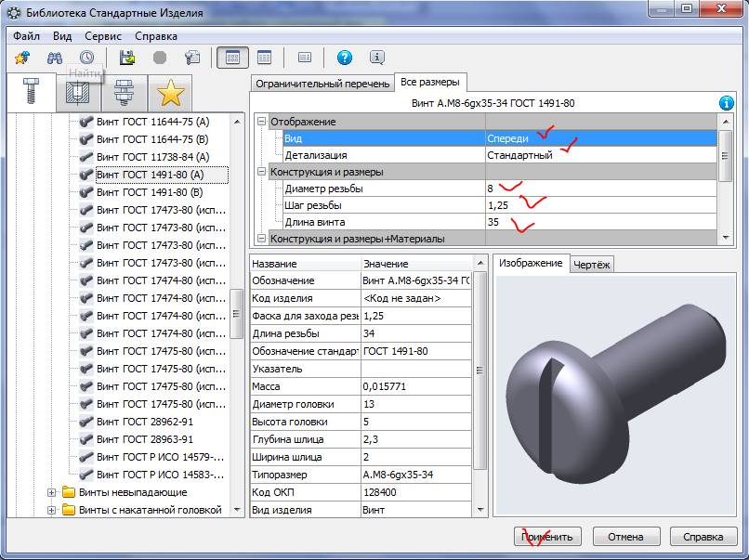Click the Название column header
This screenshot has width=749, height=560.
(x=306, y=264)
